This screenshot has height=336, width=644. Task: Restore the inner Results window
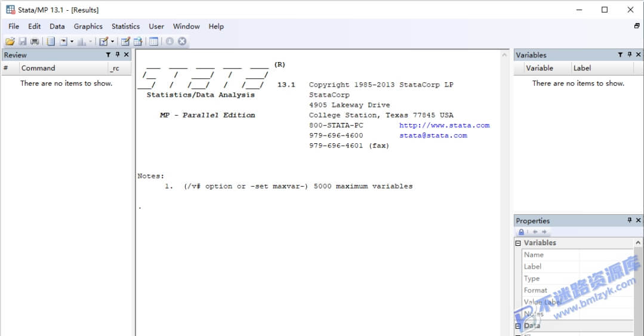pos(637,26)
